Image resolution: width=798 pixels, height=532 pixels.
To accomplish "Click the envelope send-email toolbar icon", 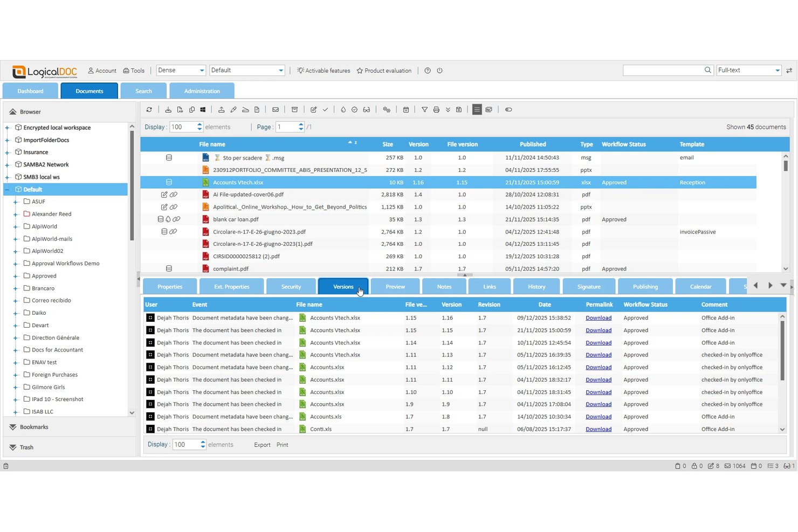I will click(x=276, y=109).
